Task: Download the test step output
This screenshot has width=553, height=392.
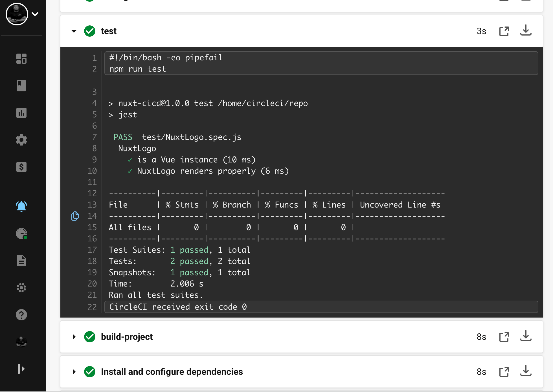Action: click(x=526, y=31)
